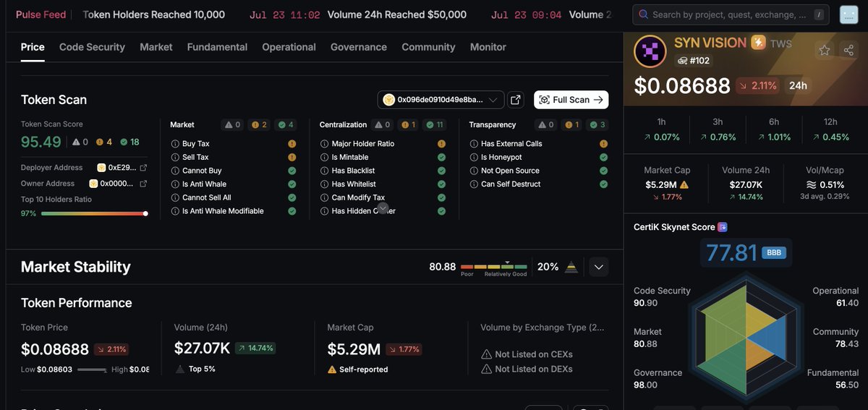The width and height of the screenshot is (868, 410).
Task: Switch to the Community tab
Action: [x=428, y=47]
